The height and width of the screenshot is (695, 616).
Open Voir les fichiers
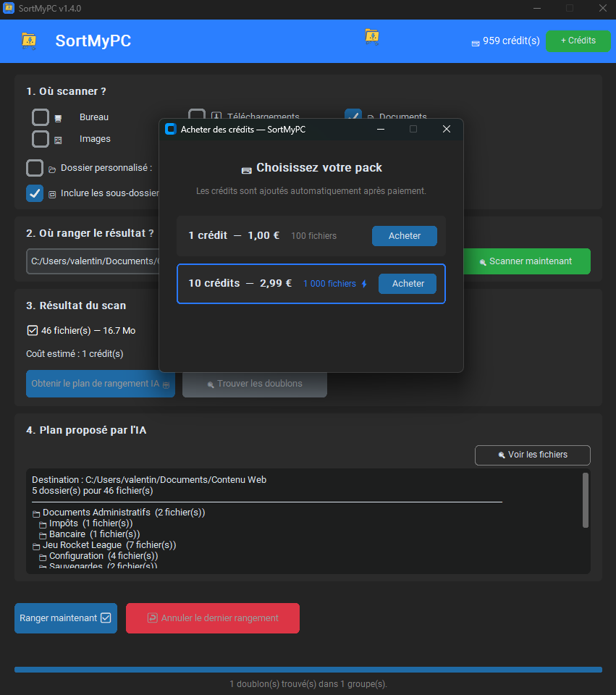point(532,455)
